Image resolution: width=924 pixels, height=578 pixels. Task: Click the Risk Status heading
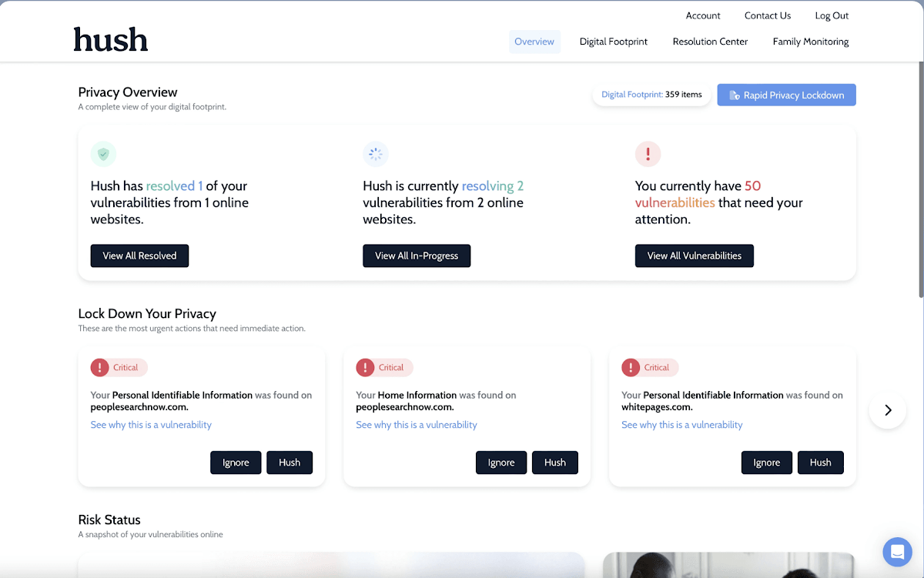[x=109, y=520]
